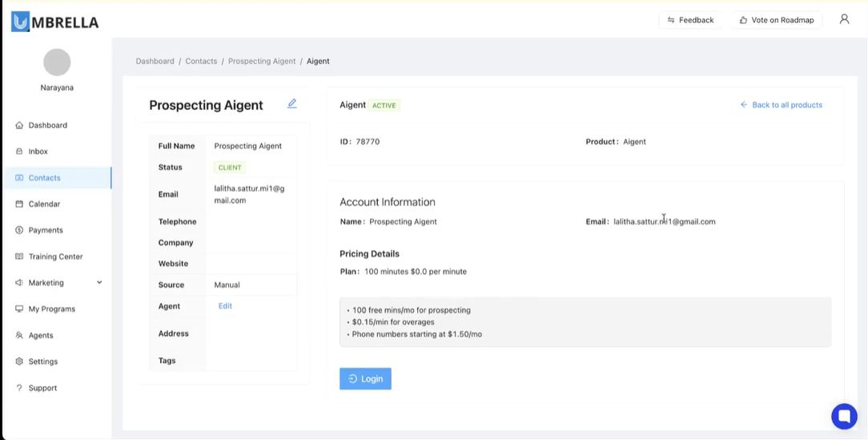
Task: Click the Source value Manual
Action: click(227, 285)
